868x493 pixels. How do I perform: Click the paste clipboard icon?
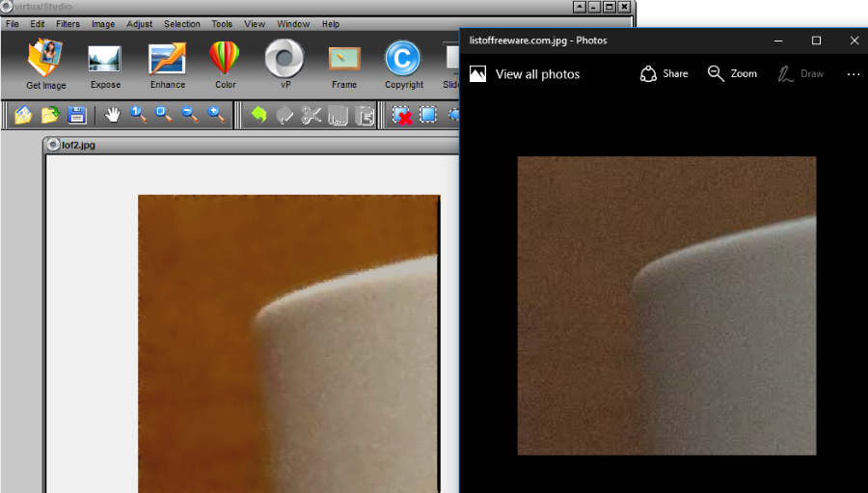365,115
